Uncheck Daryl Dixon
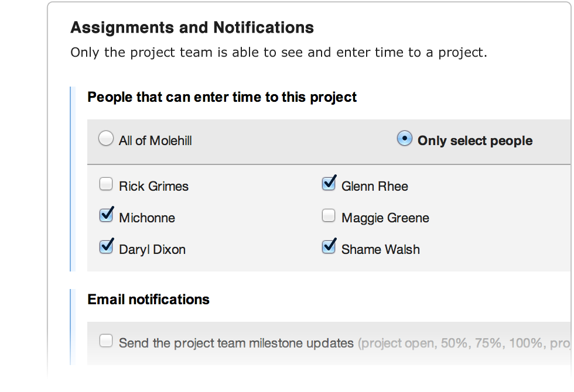This screenshot has width=574, height=392. pyautogui.click(x=106, y=247)
